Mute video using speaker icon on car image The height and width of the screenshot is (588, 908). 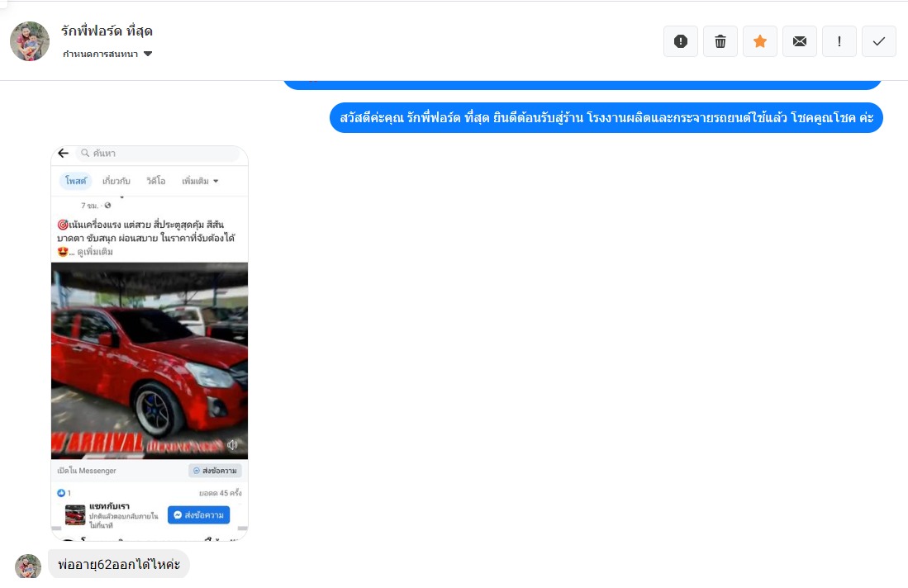point(232,445)
